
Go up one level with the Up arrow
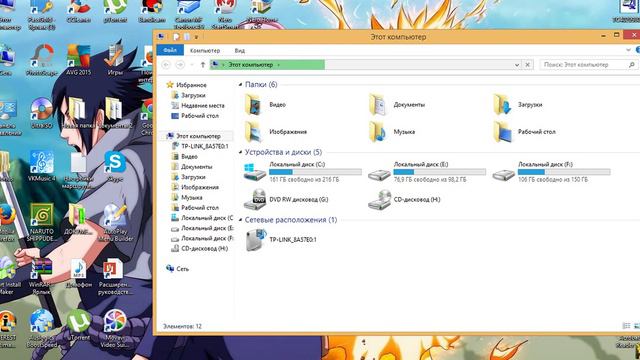pyautogui.click(x=203, y=64)
